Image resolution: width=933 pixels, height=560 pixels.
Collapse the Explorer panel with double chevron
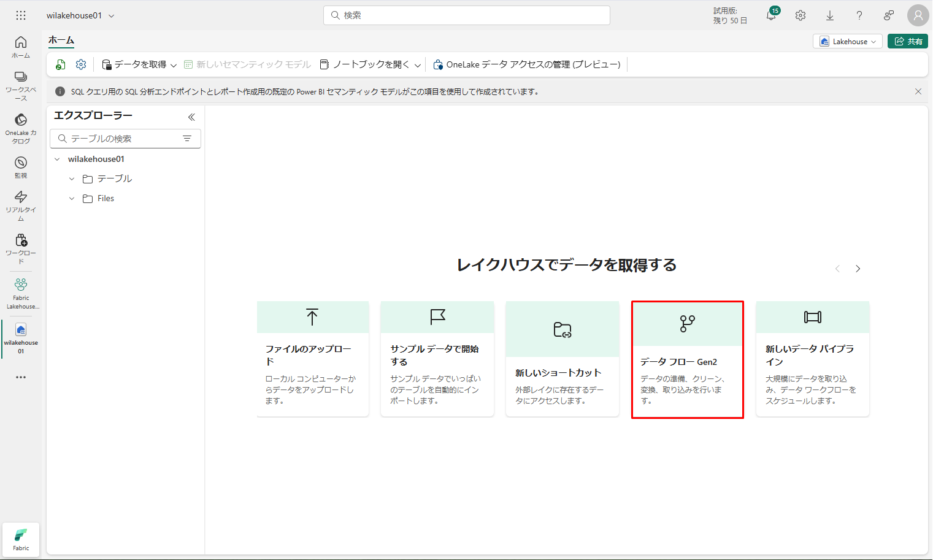(x=191, y=117)
